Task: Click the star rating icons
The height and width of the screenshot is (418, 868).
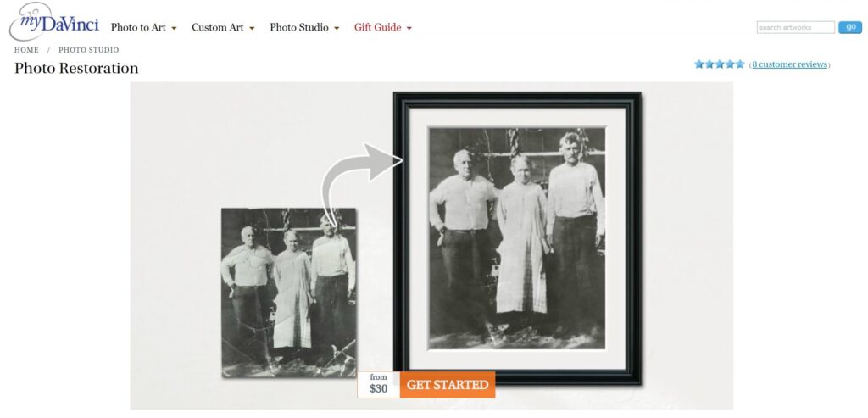Action: point(720,64)
